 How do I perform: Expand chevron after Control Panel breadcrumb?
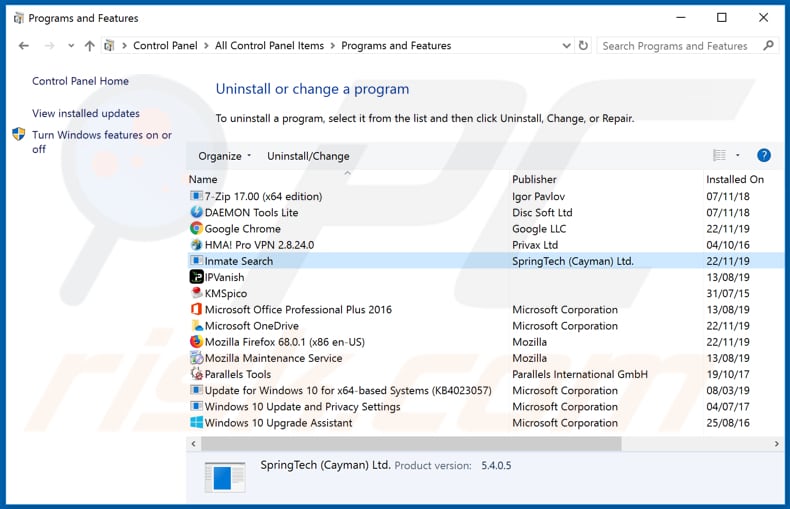[206, 46]
